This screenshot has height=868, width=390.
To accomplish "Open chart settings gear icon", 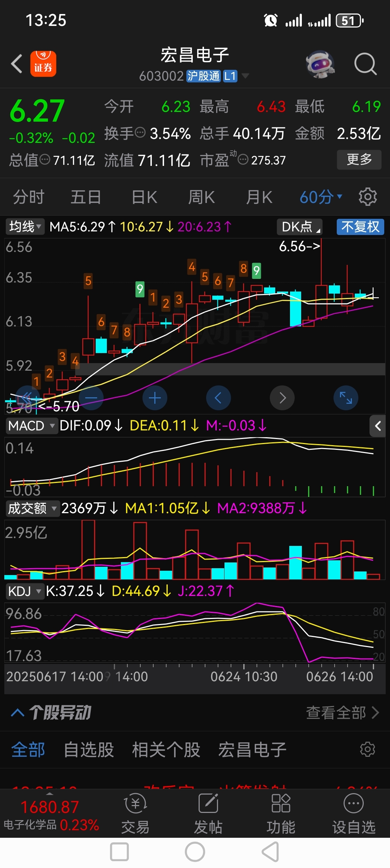I will [368, 197].
